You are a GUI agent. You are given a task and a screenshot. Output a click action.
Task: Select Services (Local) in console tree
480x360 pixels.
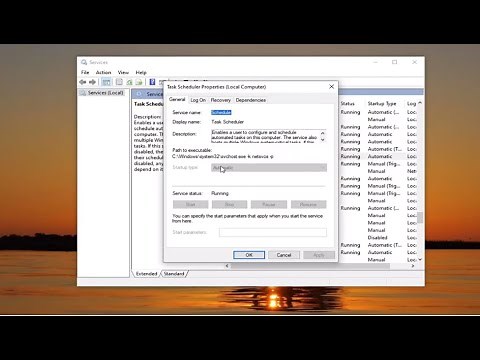[x=105, y=93]
